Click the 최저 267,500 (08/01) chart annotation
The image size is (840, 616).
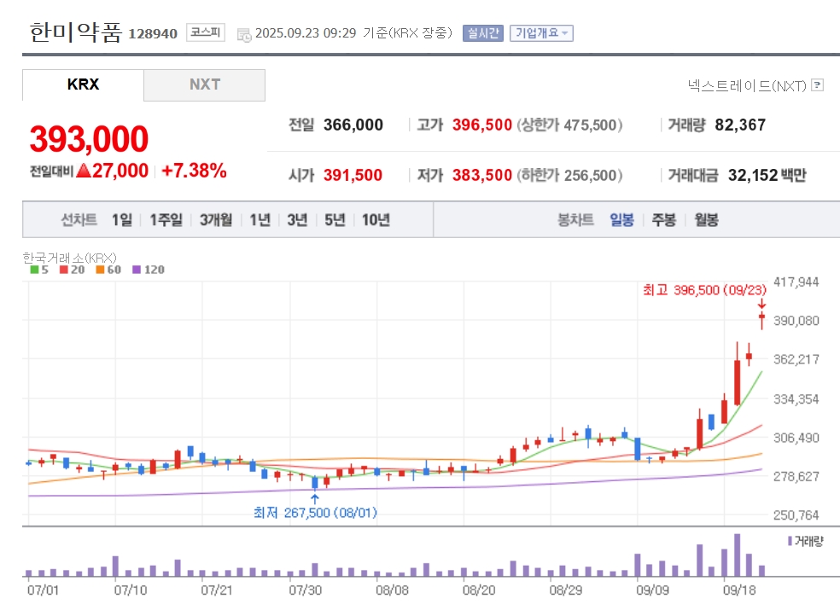coord(315,513)
